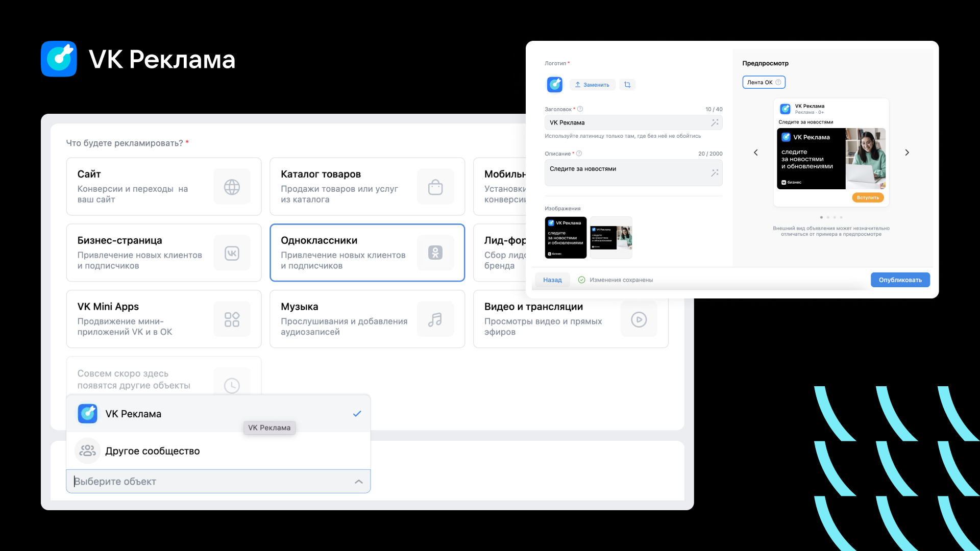Click shopping bag icon on Каталог товаров

[x=435, y=187]
